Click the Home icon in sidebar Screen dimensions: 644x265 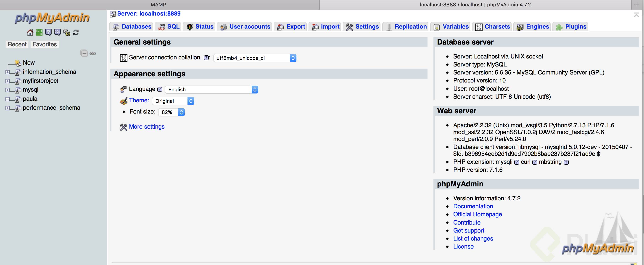pyautogui.click(x=30, y=32)
